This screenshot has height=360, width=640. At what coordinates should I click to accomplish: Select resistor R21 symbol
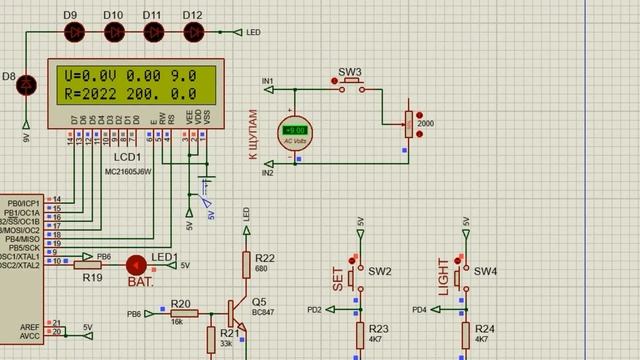(211, 340)
